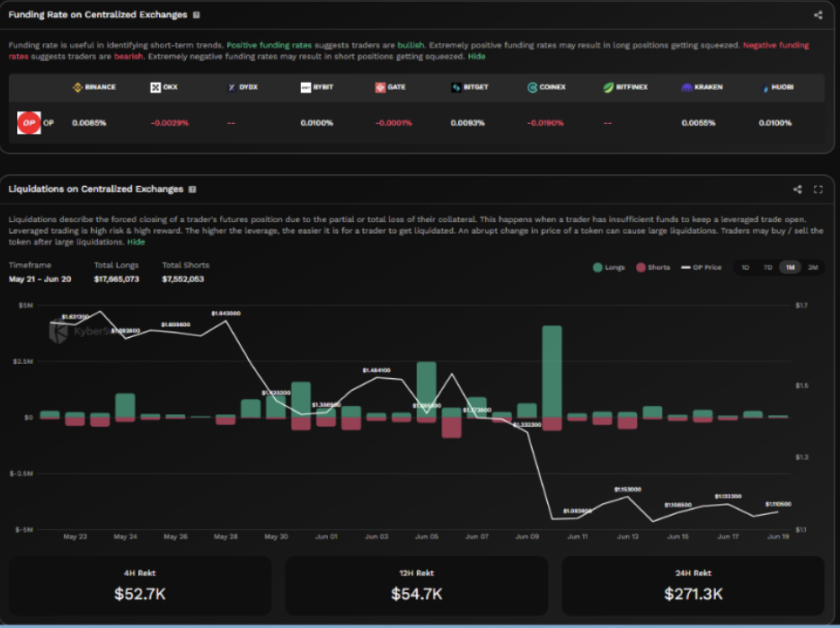Switch chart timeframe to 1D
Viewport: 840px width, 628px height.
[745, 268]
